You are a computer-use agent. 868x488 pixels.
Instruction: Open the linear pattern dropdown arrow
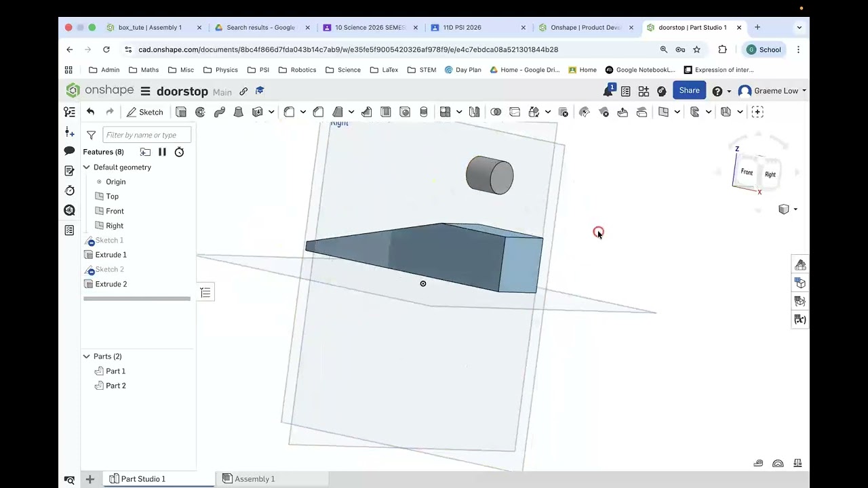click(x=459, y=112)
